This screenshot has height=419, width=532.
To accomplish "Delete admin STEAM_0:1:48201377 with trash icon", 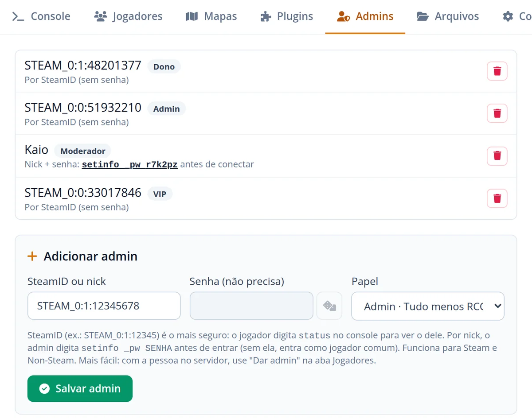I will 497,71.
